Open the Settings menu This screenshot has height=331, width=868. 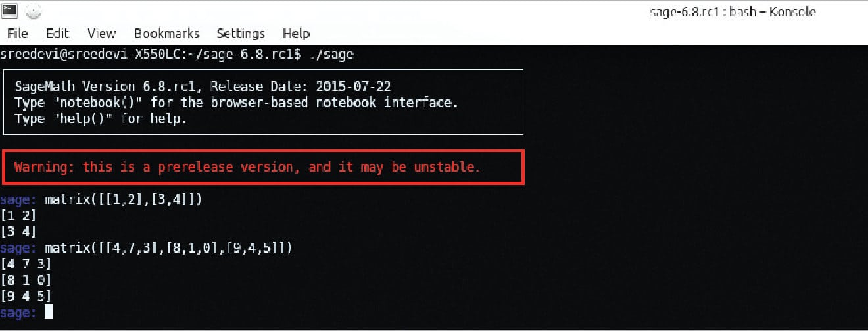coord(241,34)
